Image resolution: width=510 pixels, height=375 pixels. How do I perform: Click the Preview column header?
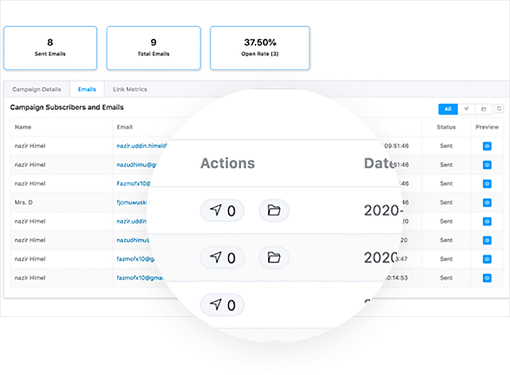[487, 127]
